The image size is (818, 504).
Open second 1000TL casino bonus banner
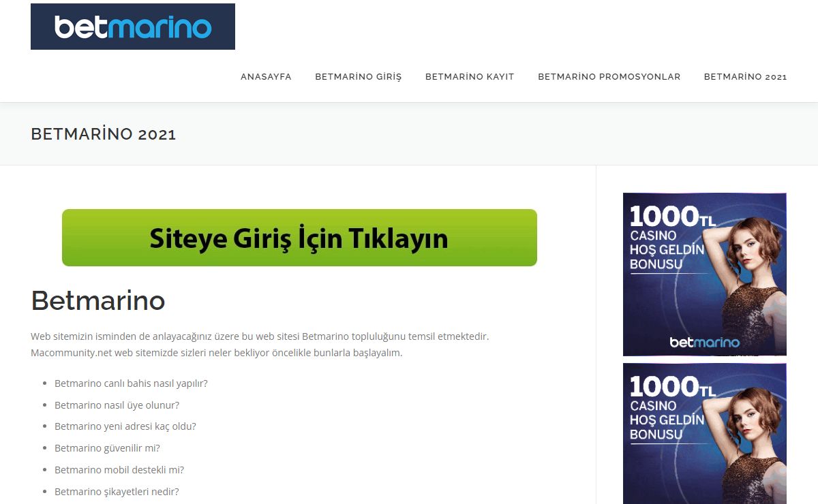point(705,434)
